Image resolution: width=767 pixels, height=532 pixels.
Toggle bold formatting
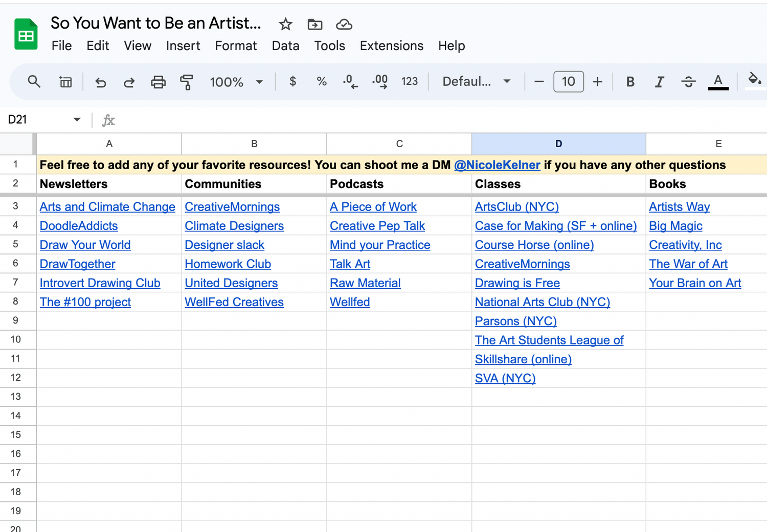630,82
